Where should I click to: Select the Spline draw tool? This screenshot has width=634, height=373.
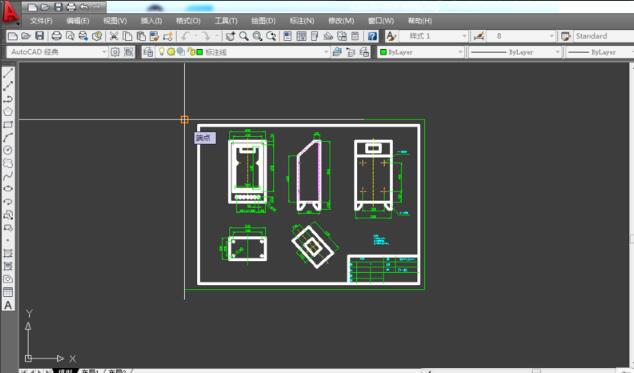pyautogui.click(x=8, y=176)
